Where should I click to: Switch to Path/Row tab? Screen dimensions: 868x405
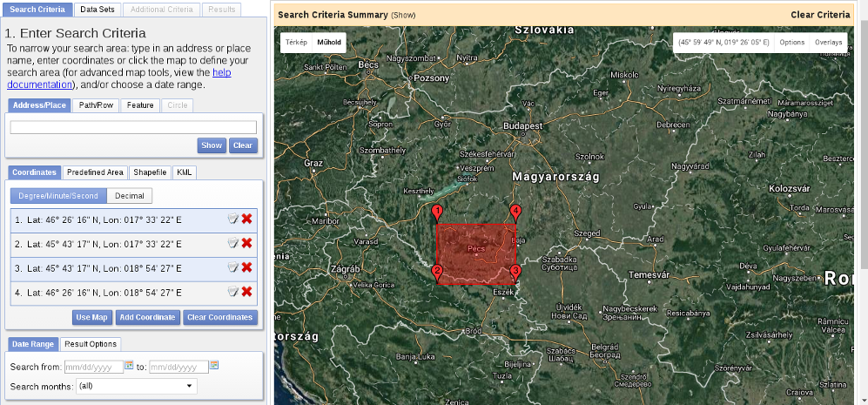[96, 105]
